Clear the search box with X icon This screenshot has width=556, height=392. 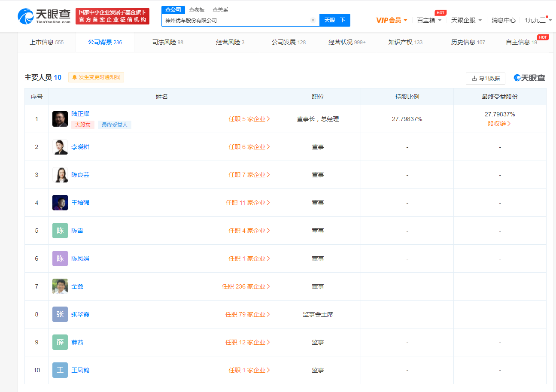click(x=313, y=20)
